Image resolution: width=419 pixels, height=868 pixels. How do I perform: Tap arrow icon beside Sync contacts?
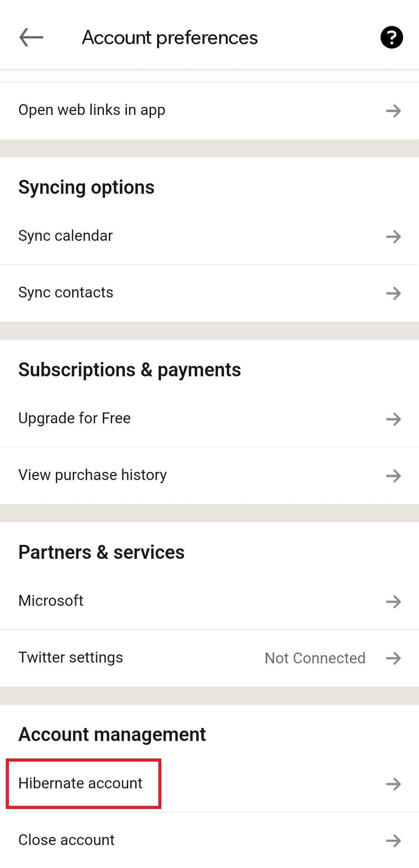pyautogui.click(x=393, y=293)
